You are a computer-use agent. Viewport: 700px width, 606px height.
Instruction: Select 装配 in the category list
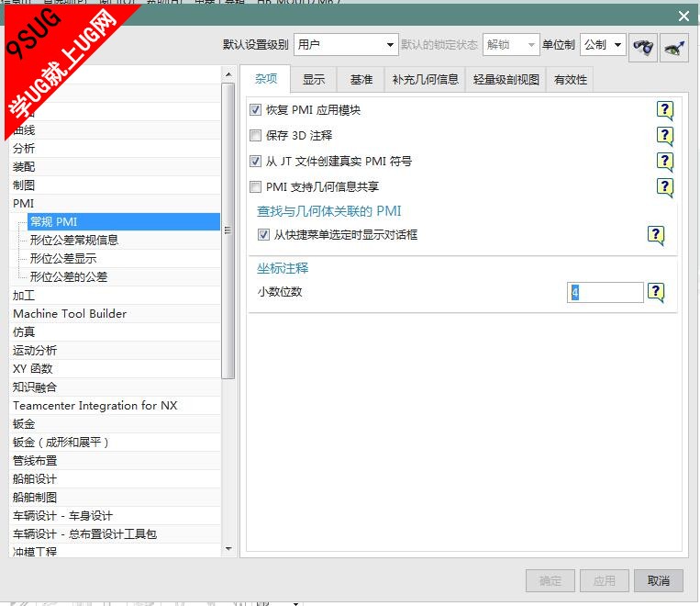115,167
